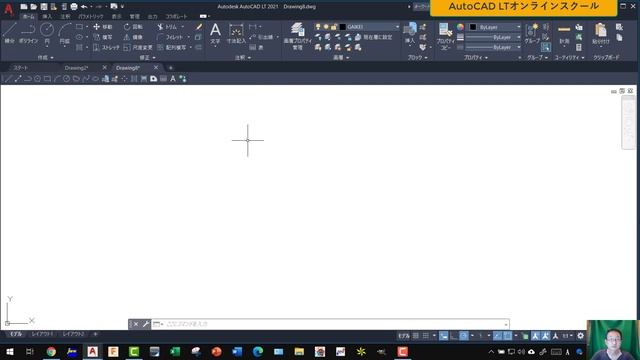Select the 線分 (Line) tool
Image resolution: width=640 pixels, height=360 pixels.
[x=9, y=33]
